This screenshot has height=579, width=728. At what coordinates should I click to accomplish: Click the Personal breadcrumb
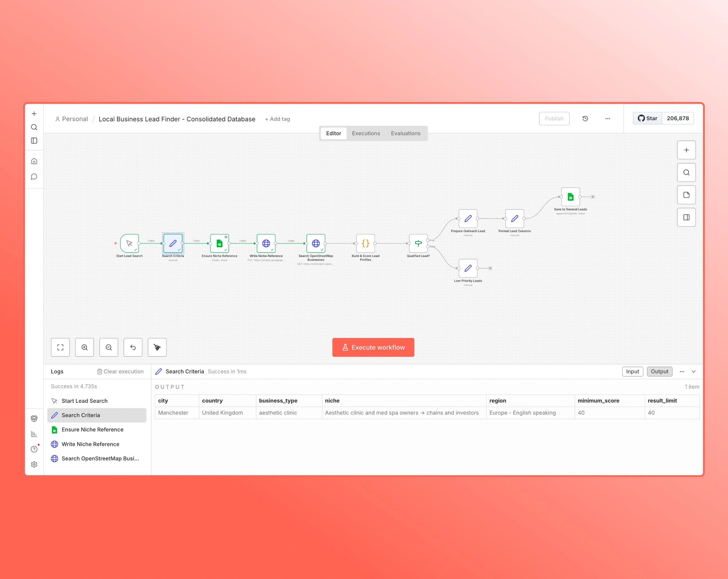(x=71, y=119)
